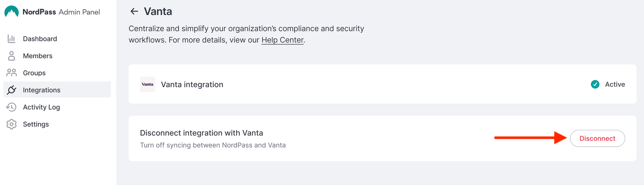Click the Members person icon
644x185 pixels.
click(11, 56)
